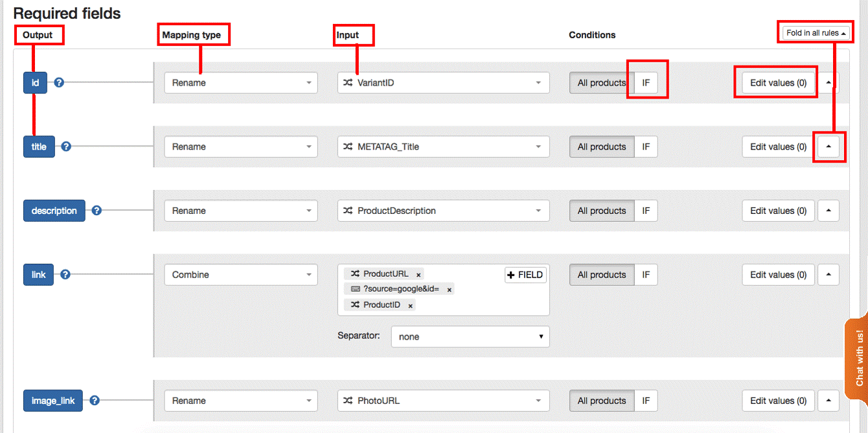
Task: Open the Chat with us side tab
Action: [x=858, y=357]
